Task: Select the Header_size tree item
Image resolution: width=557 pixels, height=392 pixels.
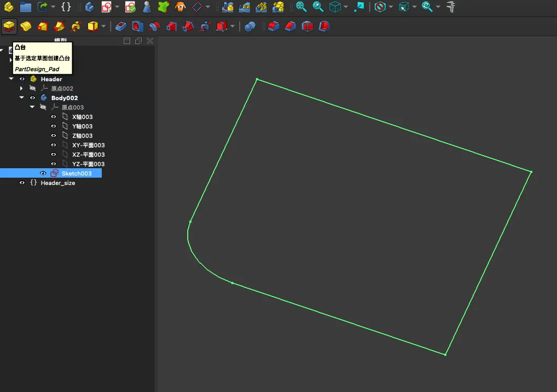Action: (58, 183)
